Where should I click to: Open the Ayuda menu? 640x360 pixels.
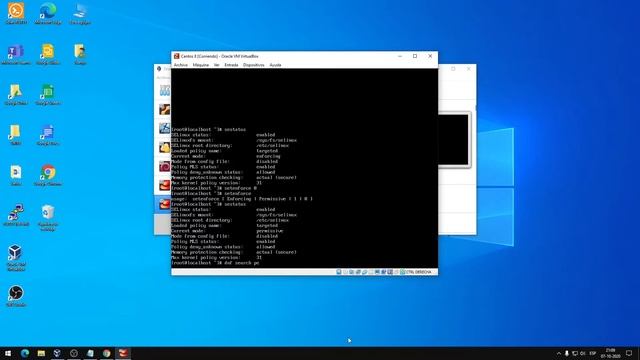pos(275,65)
